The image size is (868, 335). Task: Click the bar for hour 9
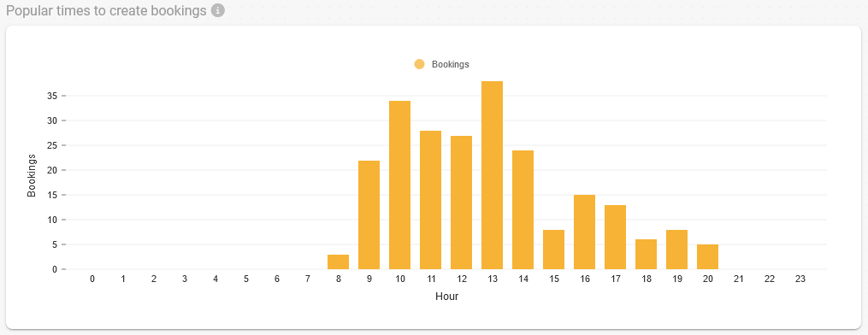click(369, 215)
